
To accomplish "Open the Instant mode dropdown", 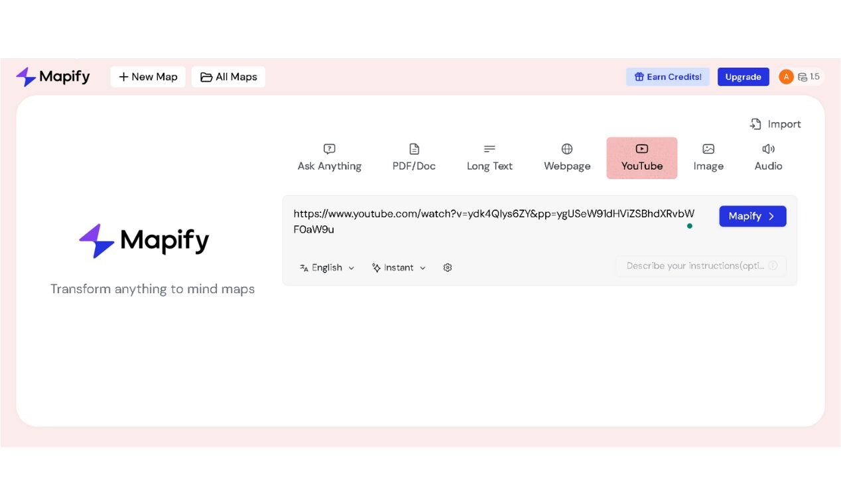I will coord(399,268).
